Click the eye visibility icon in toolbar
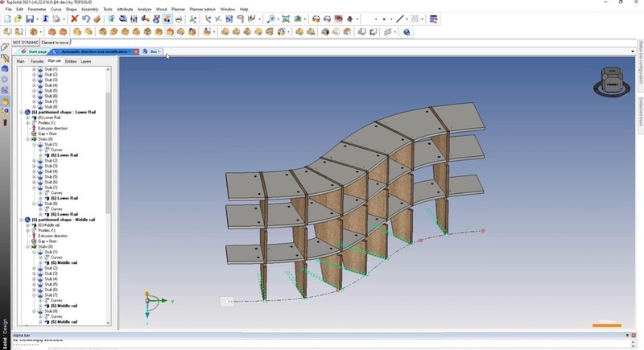 [x=338, y=19]
